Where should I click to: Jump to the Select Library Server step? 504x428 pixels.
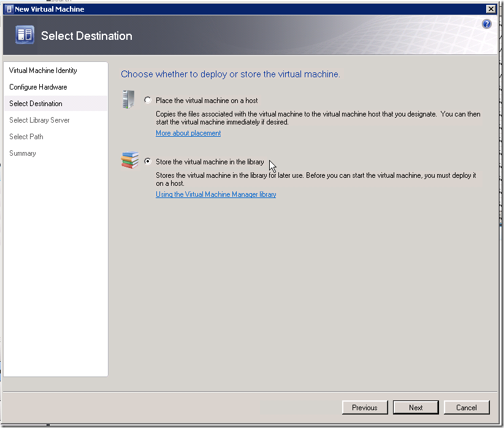(x=39, y=120)
